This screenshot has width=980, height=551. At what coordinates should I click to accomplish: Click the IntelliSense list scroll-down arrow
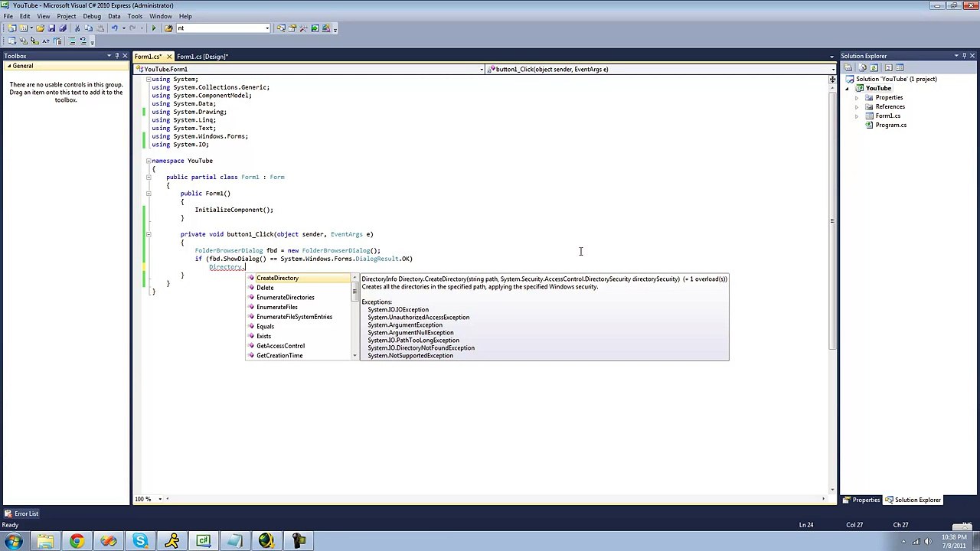354,356
